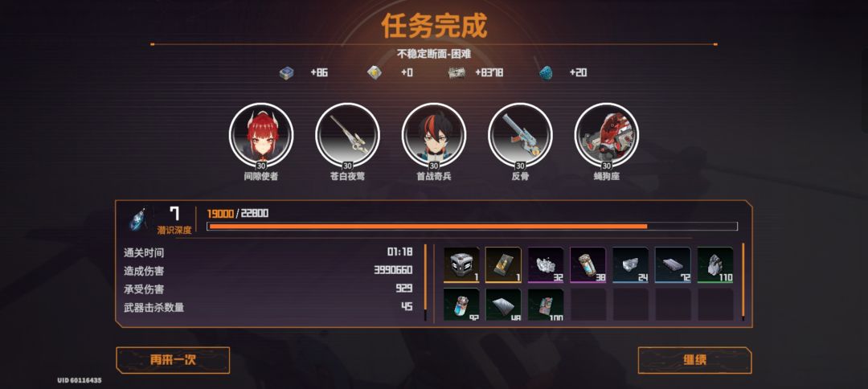Open the reward item showing 100 count
This screenshot has width=868, height=389.
[545, 305]
